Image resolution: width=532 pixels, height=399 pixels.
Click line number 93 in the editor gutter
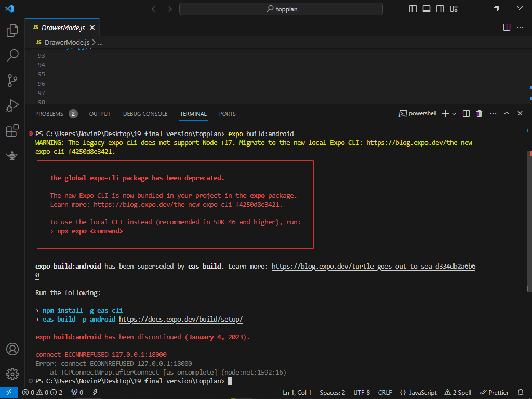[42, 55]
